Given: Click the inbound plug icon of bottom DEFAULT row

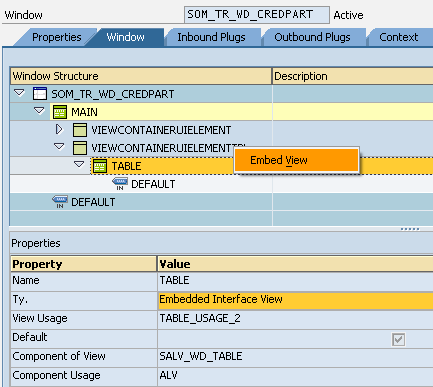Looking at the screenshot, I should coord(60,202).
